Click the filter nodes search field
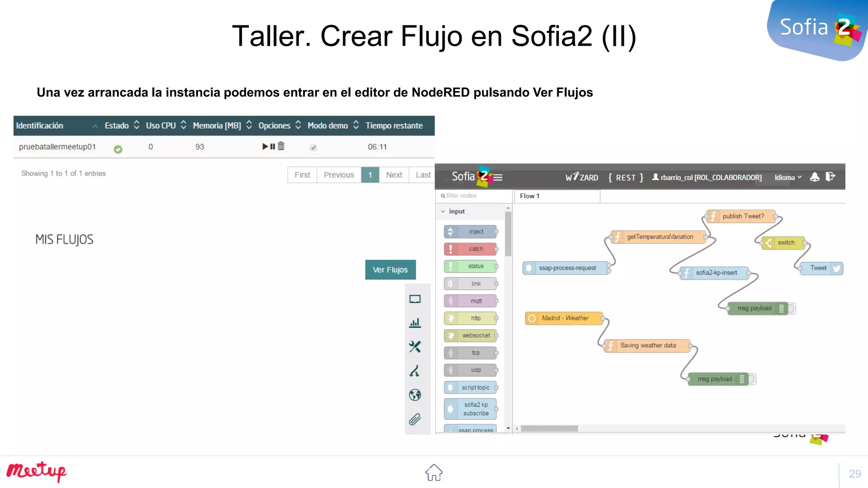 point(475,196)
